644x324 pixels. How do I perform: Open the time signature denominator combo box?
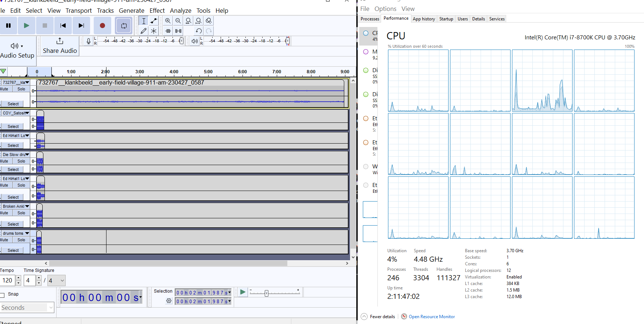point(57,281)
